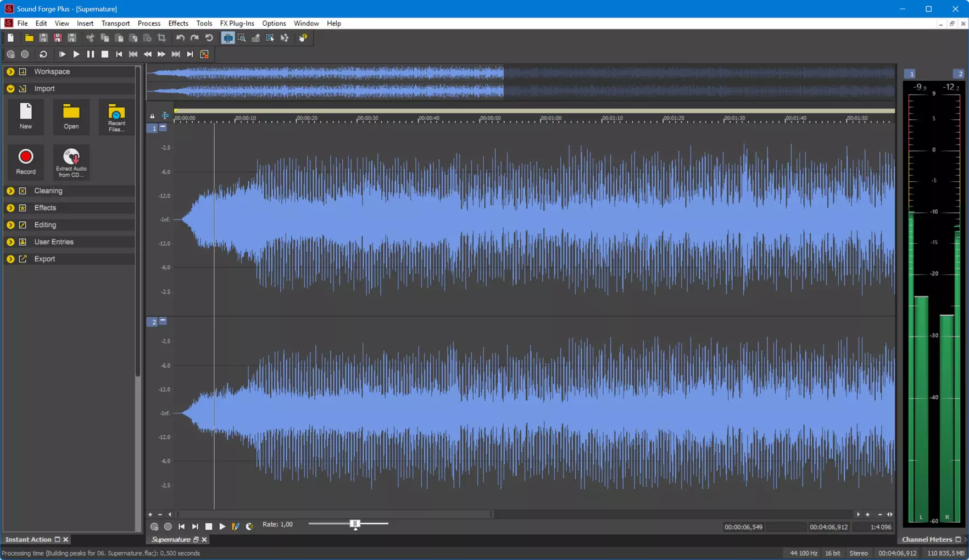Toggle loop playback in transport bar
This screenshot has height=560, width=969.
click(x=43, y=54)
